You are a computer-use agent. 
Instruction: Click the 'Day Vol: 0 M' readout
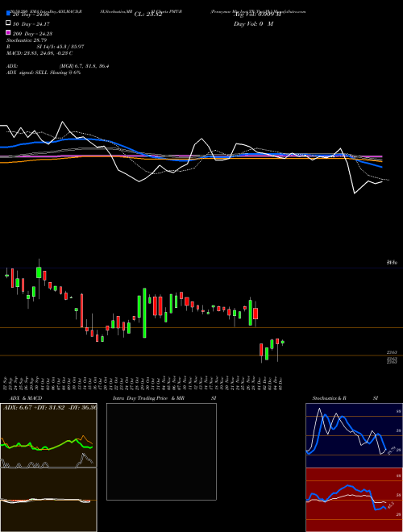click(253, 23)
